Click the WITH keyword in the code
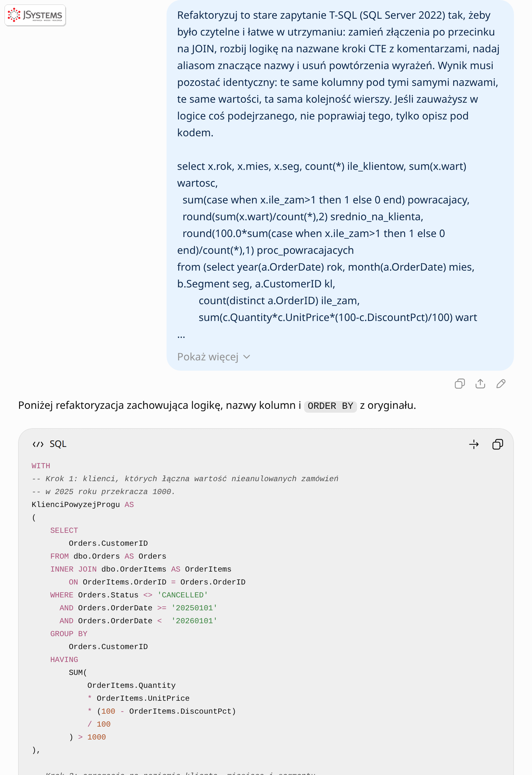This screenshot has width=532, height=775. tap(41, 466)
